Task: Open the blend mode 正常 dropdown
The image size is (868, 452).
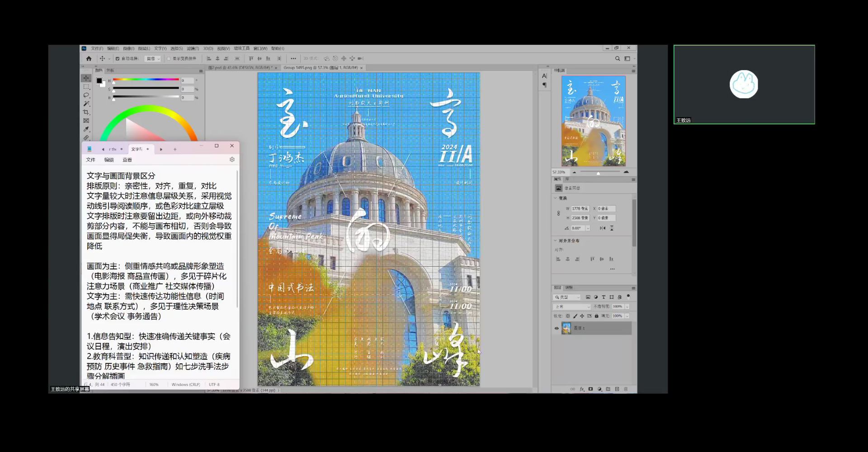Action: click(573, 306)
